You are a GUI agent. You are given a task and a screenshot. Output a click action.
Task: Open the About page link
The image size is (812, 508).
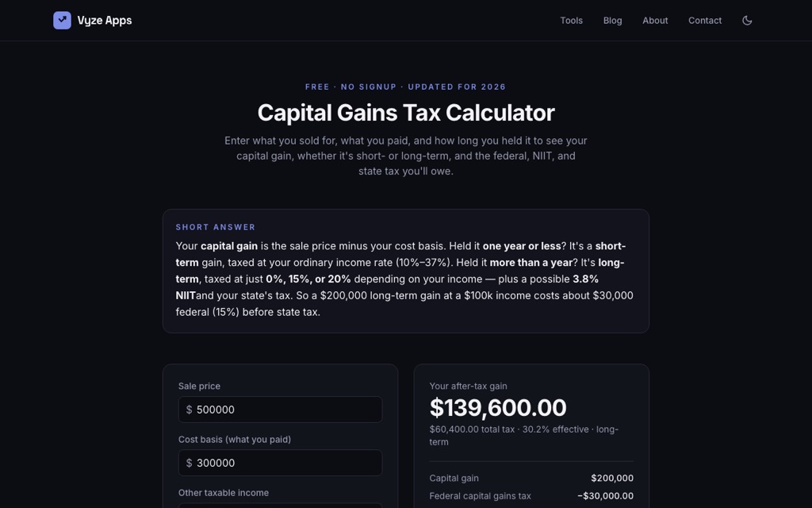point(655,20)
